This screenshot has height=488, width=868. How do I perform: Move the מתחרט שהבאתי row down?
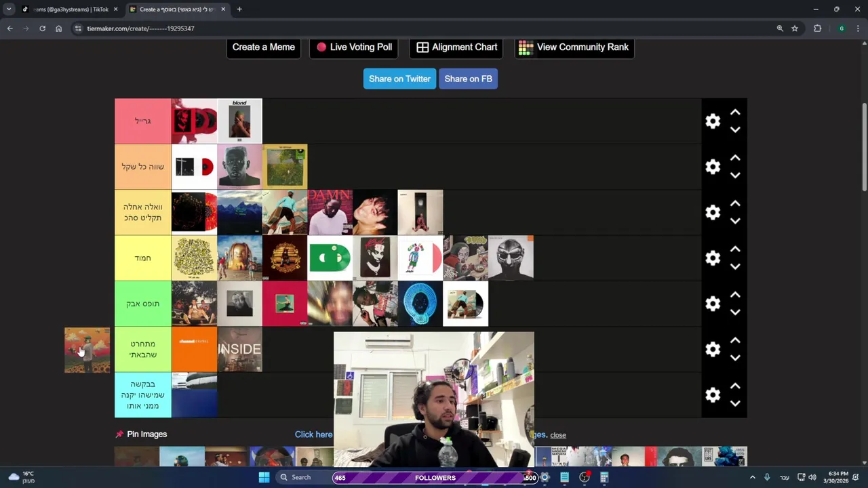coord(735,358)
